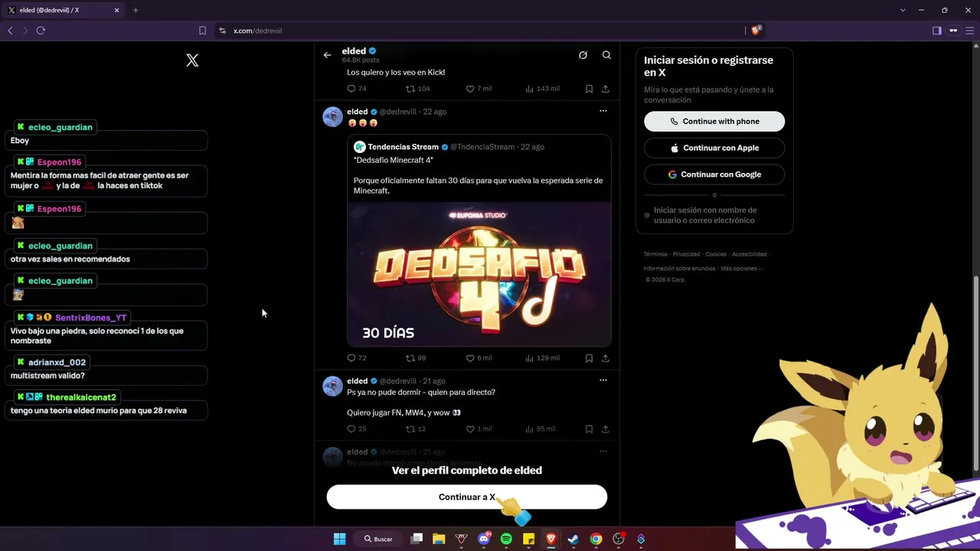The width and height of the screenshot is (980, 551).
Task: Reload the page in the browser
Action: click(41, 31)
